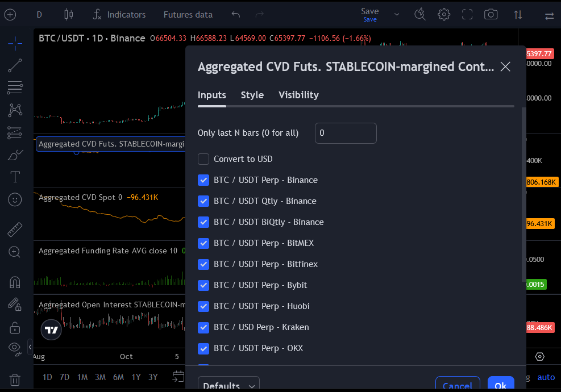Open chart settings gear icon
The height and width of the screenshot is (392, 561).
pyautogui.click(x=444, y=14)
